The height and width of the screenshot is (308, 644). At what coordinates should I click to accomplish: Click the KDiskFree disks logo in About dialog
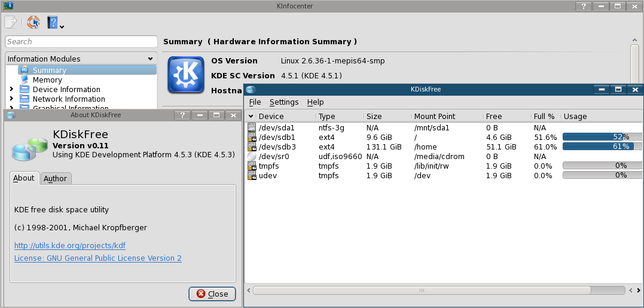30,148
